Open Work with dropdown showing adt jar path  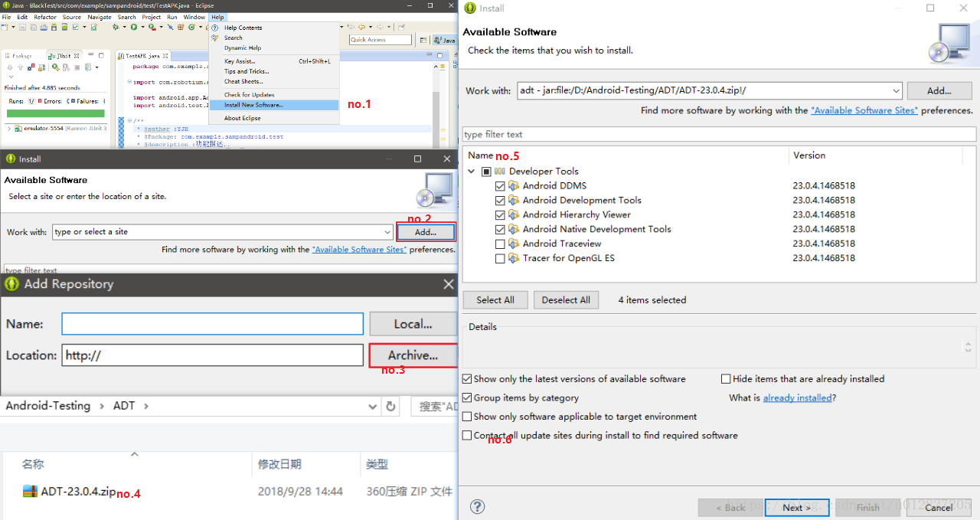897,90
